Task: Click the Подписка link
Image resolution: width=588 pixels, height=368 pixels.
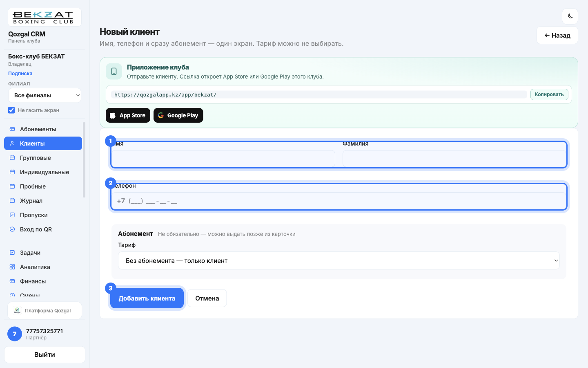Action: click(x=20, y=74)
